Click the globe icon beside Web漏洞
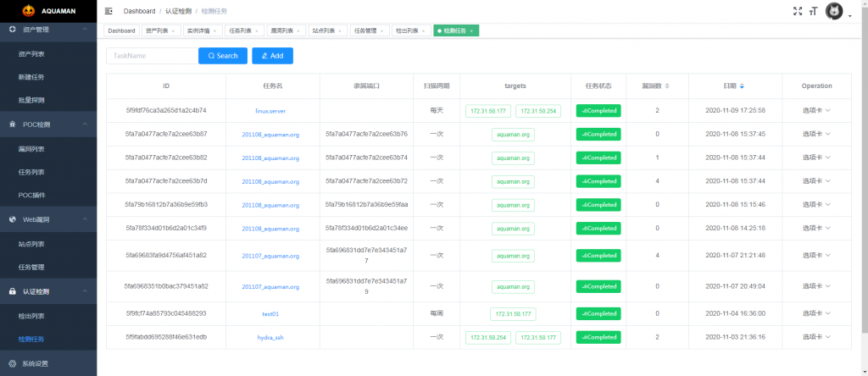The image size is (868, 376). pyautogui.click(x=13, y=219)
